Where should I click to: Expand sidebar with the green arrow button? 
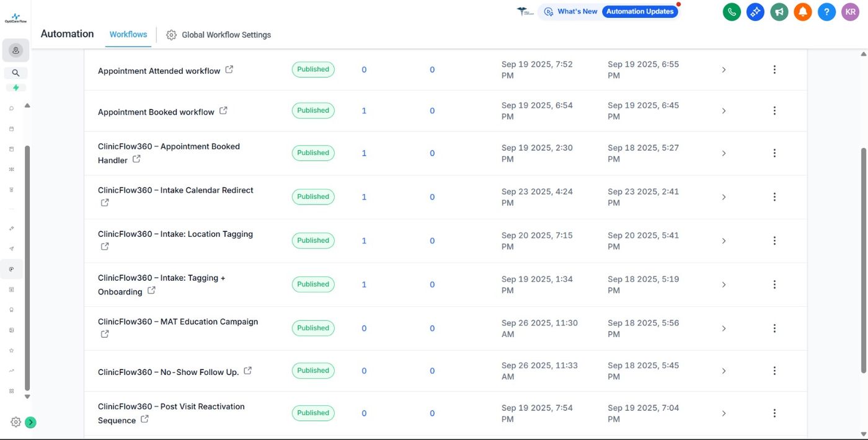[30, 423]
